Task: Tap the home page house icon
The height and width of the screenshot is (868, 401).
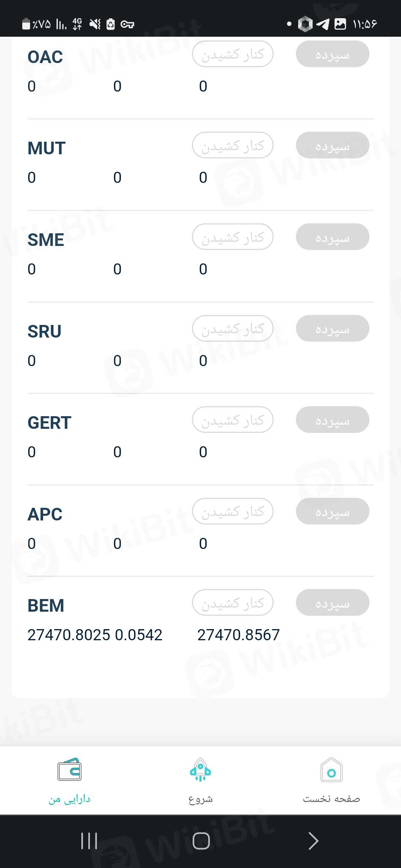Action: click(x=332, y=770)
